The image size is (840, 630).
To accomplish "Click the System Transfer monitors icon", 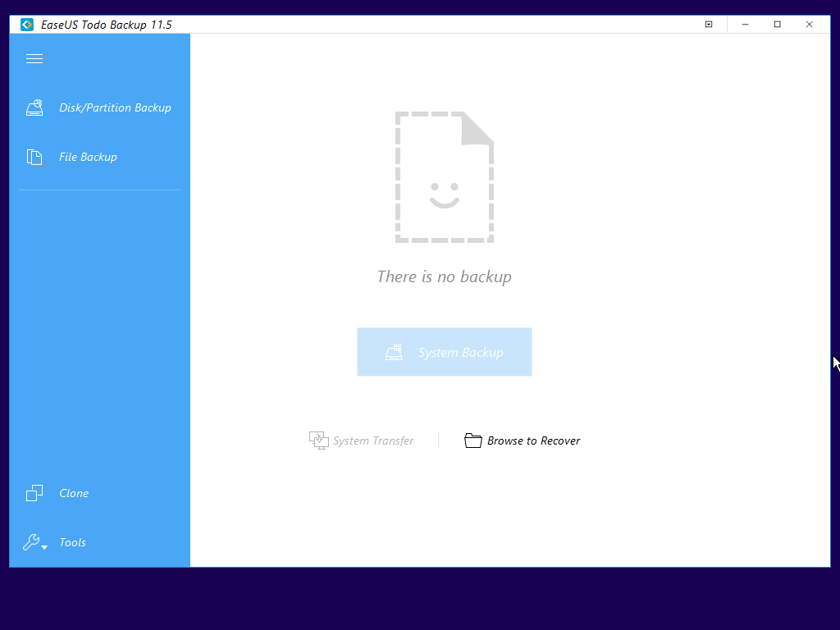I will 319,441.
